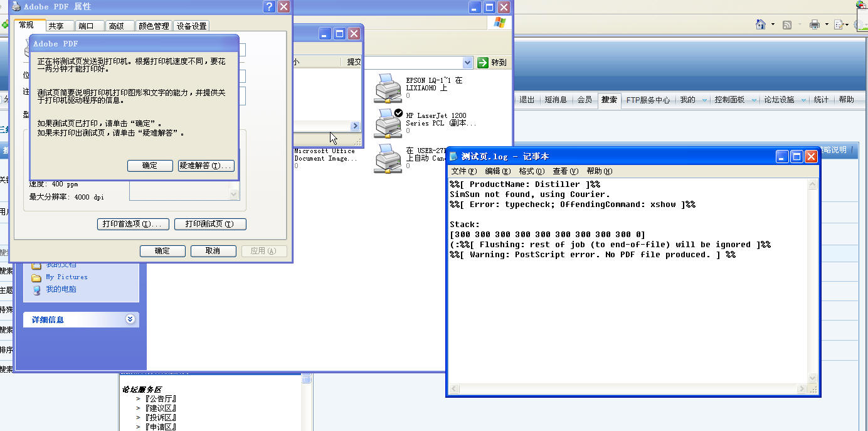Click the Microsoft Office Document Image printer label
The height and width of the screenshot is (431, 868).
point(325,155)
